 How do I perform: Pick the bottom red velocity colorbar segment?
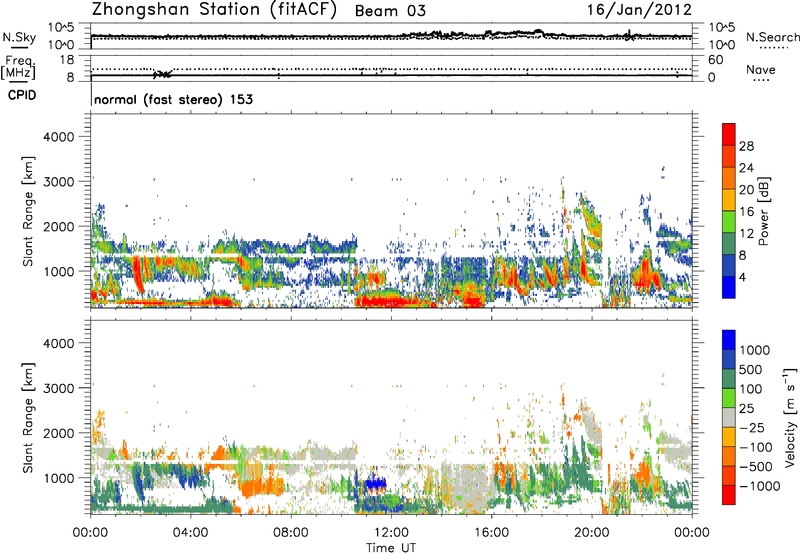729,495
